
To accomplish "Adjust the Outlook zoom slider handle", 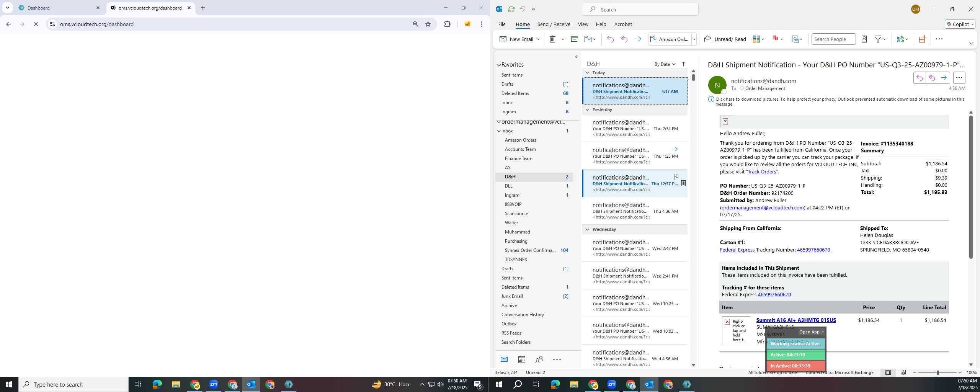I will click(938, 372).
